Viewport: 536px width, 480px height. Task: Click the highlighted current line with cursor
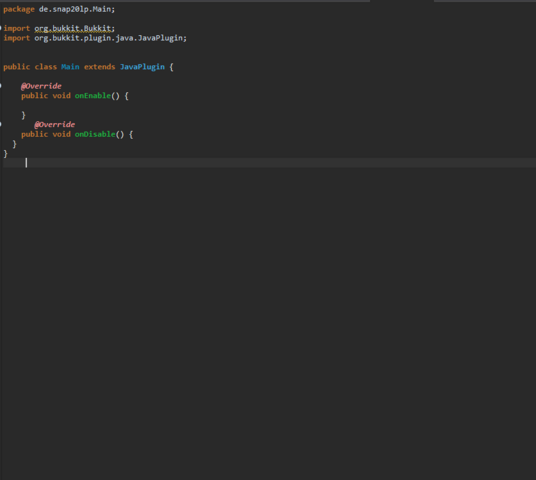pos(268,163)
